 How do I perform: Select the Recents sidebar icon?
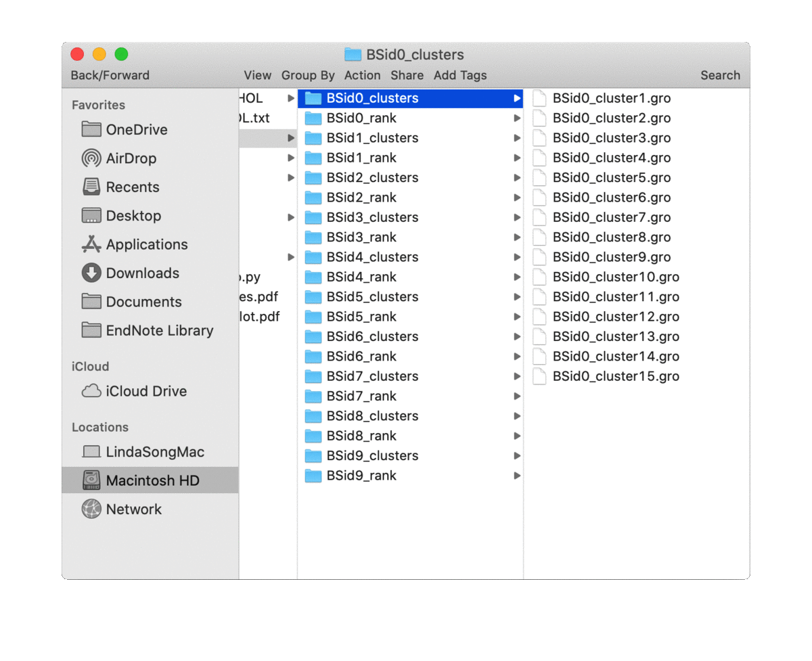pyautogui.click(x=91, y=187)
